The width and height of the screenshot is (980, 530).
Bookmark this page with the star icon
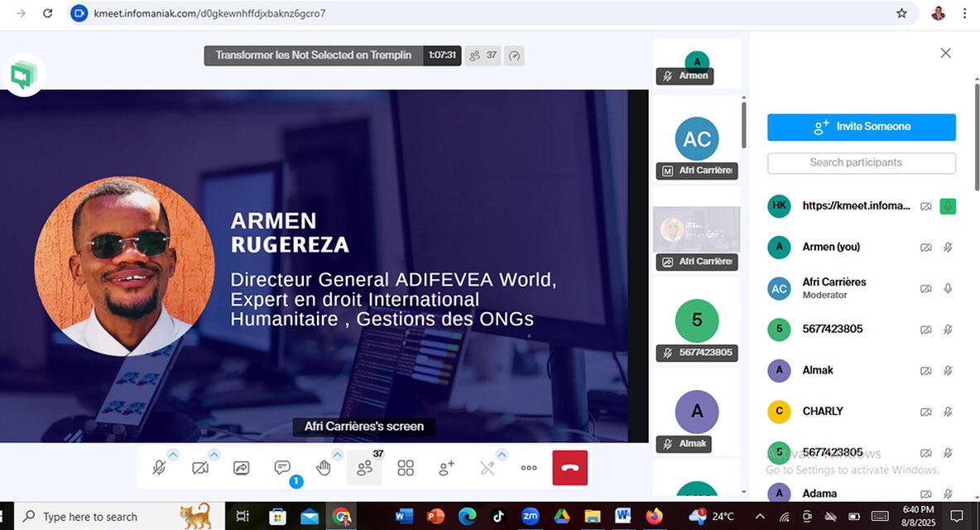click(901, 13)
